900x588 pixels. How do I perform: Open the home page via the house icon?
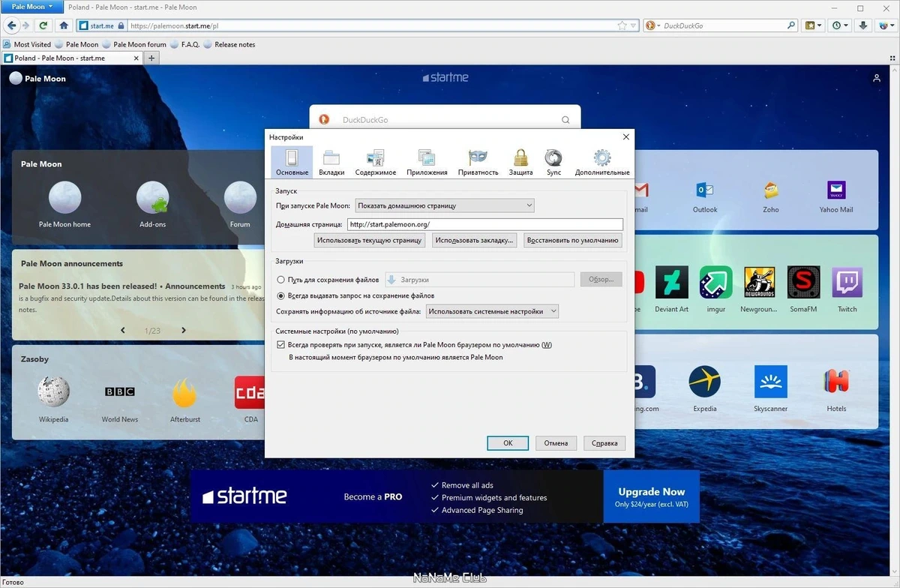tap(64, 25)
